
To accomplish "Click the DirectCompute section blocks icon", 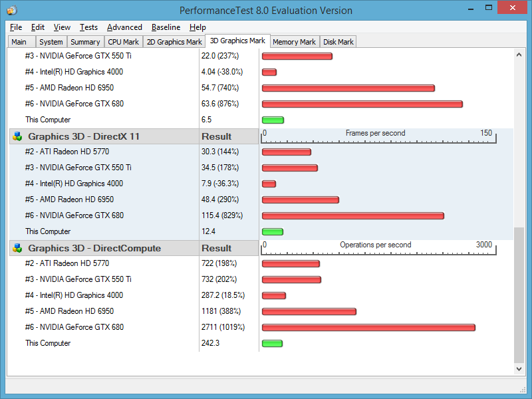I will 17,248.
